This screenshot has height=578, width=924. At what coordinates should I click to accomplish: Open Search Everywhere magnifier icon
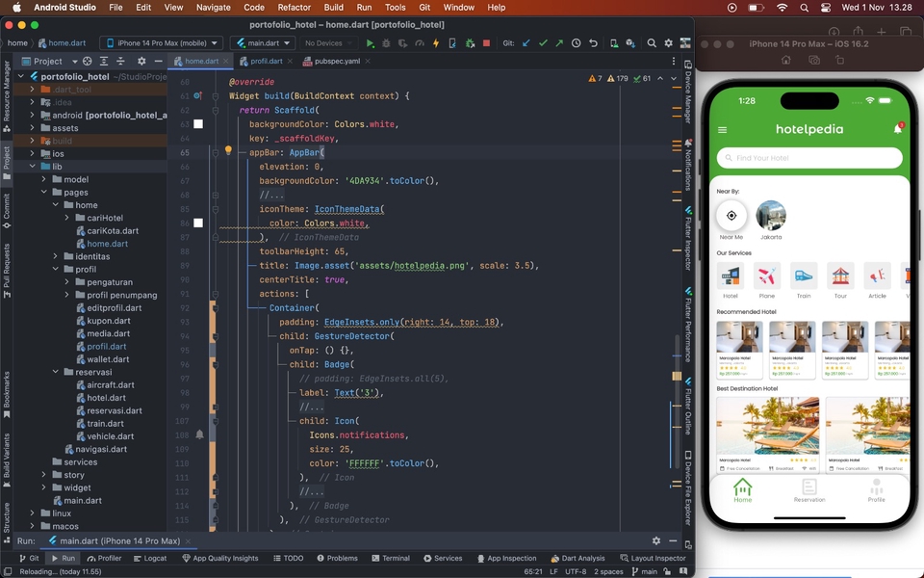tap(653, 42)
